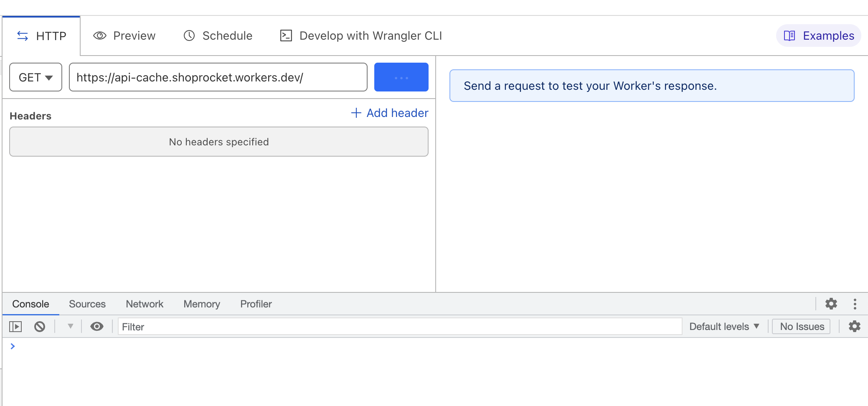868x406 pixels.
Task: Open the DevTools three-dot customize menu
Action: click(855, 304)
